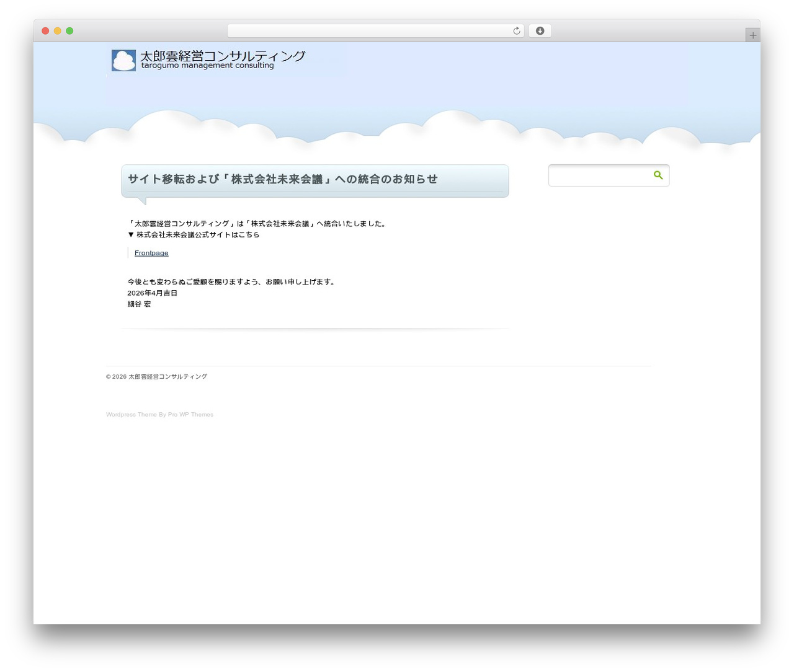Screen dimensions: 794x672
Task: Click the sentence beginning 今後とも変わらぬご愛顧
Action: (233, 282)
